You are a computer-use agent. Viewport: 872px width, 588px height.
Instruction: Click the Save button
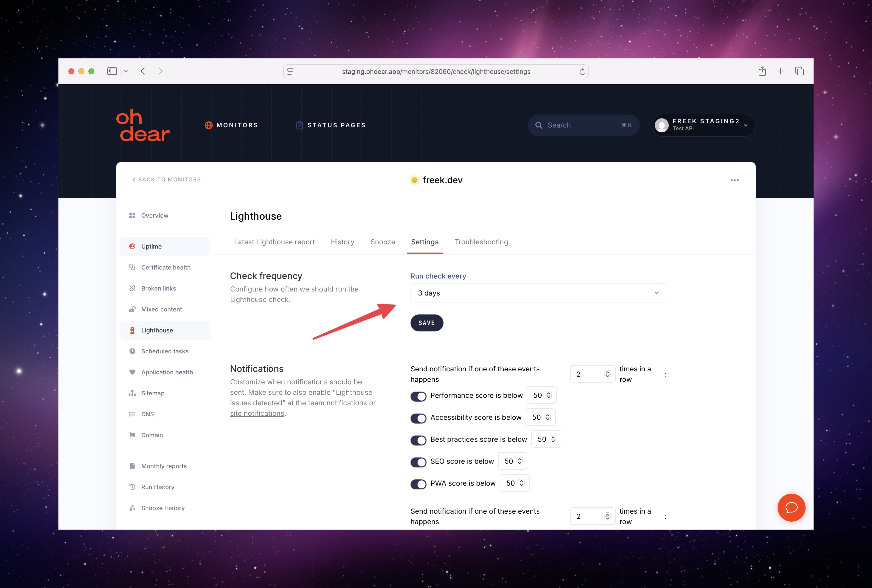point(427,323)
